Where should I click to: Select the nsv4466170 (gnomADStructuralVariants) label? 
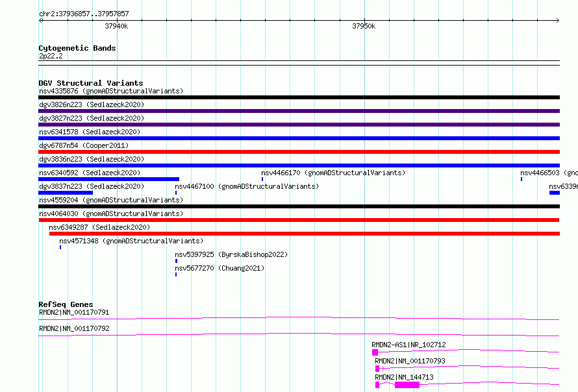[x=333, y=173]
